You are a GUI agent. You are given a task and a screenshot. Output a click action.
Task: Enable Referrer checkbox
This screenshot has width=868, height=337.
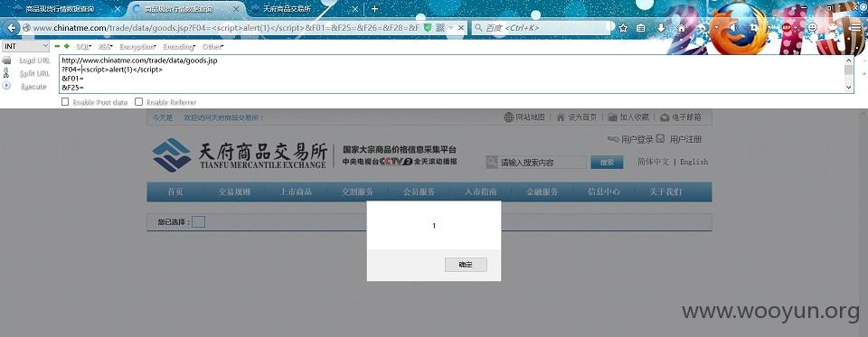139,102
